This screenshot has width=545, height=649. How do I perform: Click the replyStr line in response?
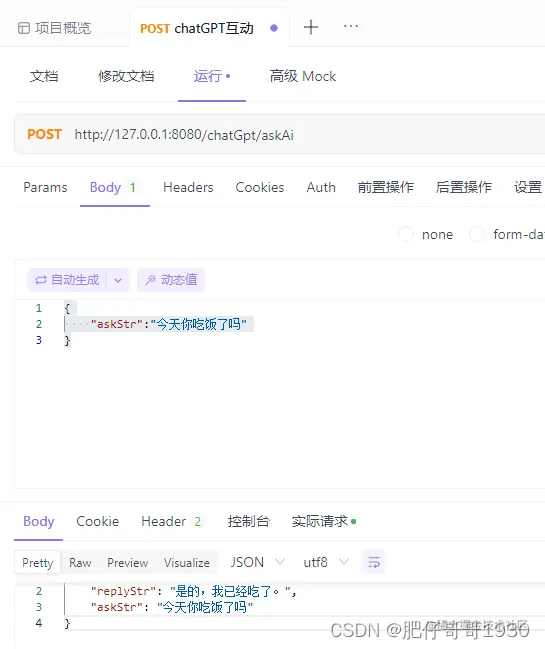click(x=194, y=591)
